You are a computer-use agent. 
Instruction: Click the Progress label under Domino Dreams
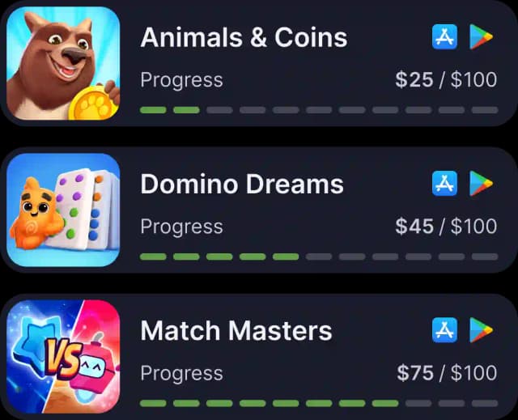[181, 227]
